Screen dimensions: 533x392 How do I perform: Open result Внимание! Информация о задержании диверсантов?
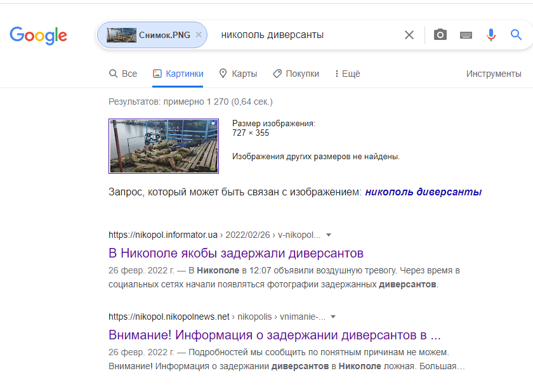(275, 335)
